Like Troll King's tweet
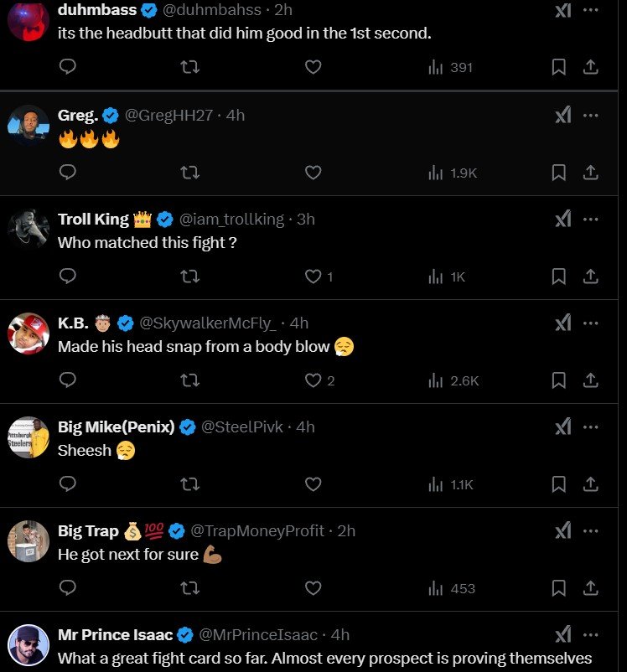 (x=313, y=276)
